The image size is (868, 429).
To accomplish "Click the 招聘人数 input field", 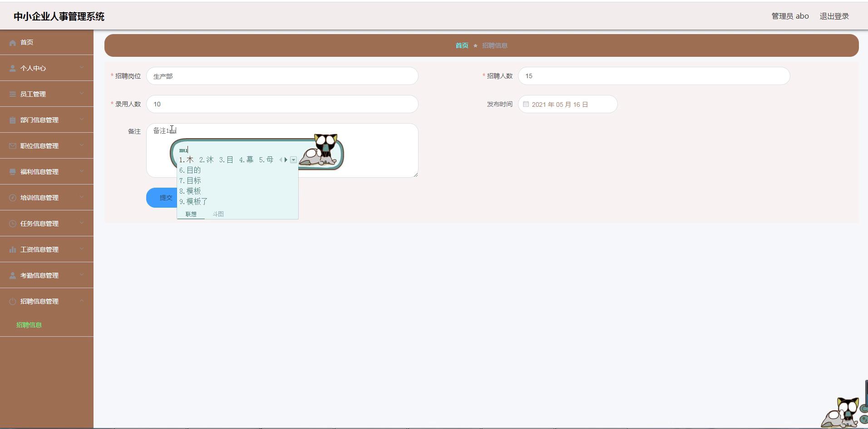I will 654,76.
